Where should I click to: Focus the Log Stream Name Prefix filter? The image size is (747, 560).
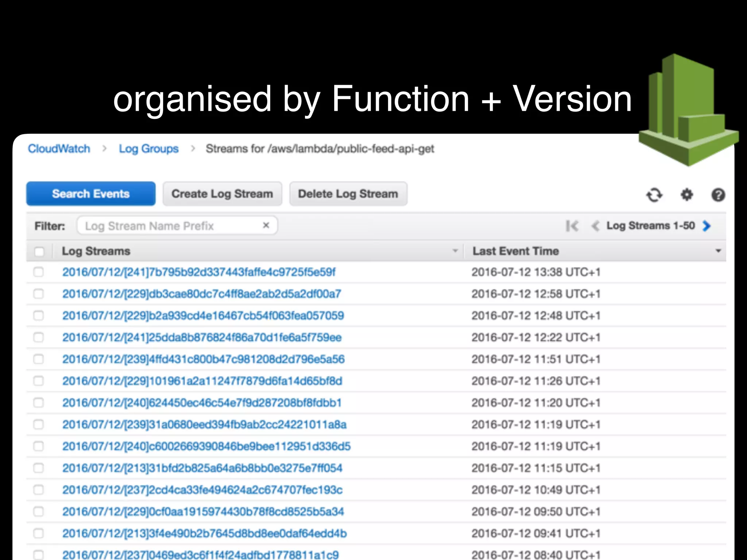[x=177, y=226]
